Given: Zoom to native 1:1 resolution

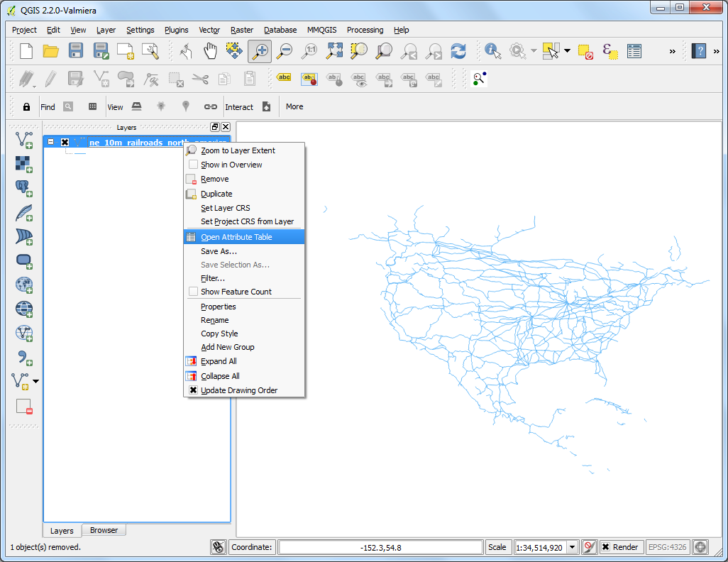Looking at the screenshot, I should (x=309, y=50).
